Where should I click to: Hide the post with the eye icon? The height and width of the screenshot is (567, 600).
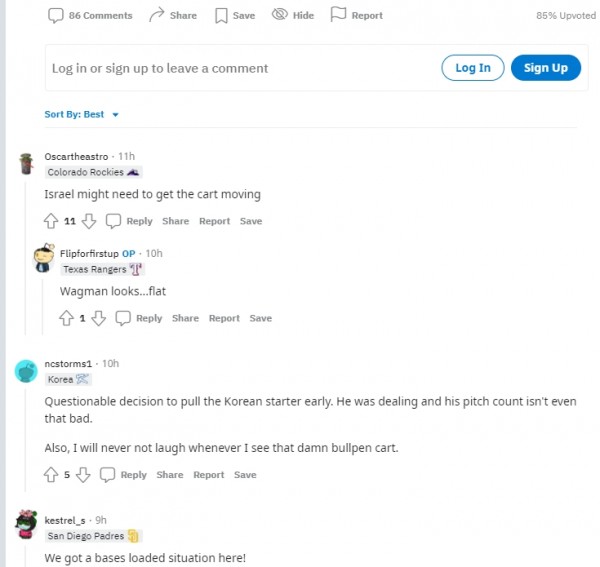coord(280,15)
